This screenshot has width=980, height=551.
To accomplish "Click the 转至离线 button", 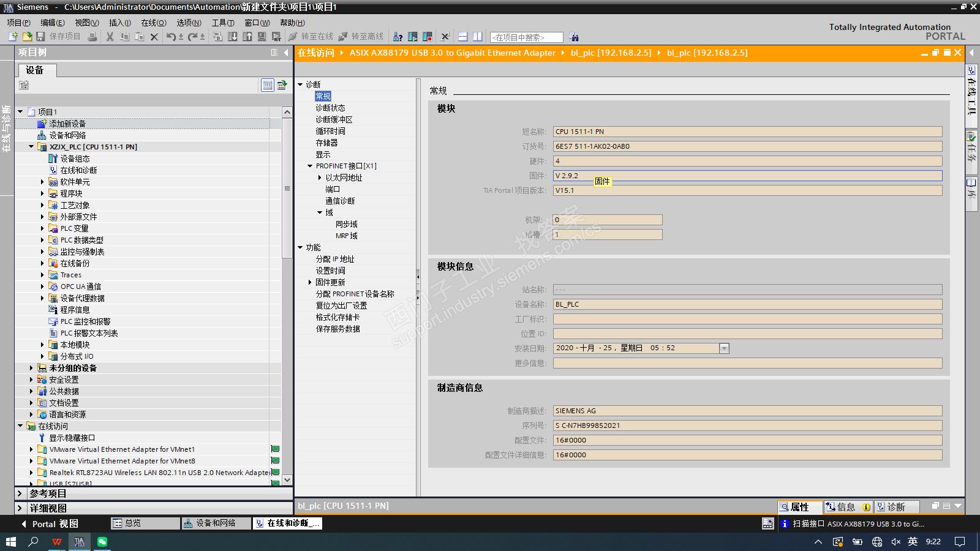I will [361, 37].
